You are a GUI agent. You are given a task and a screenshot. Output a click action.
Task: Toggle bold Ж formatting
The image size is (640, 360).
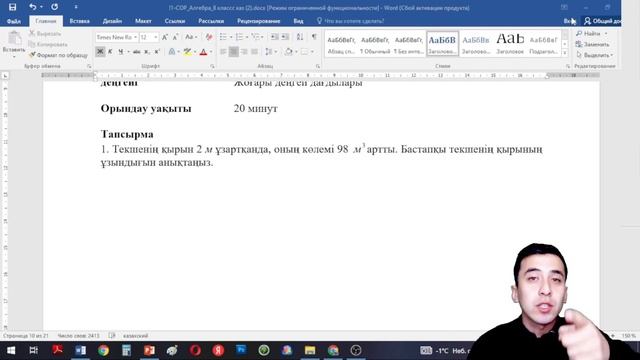[x=100, y=51]
